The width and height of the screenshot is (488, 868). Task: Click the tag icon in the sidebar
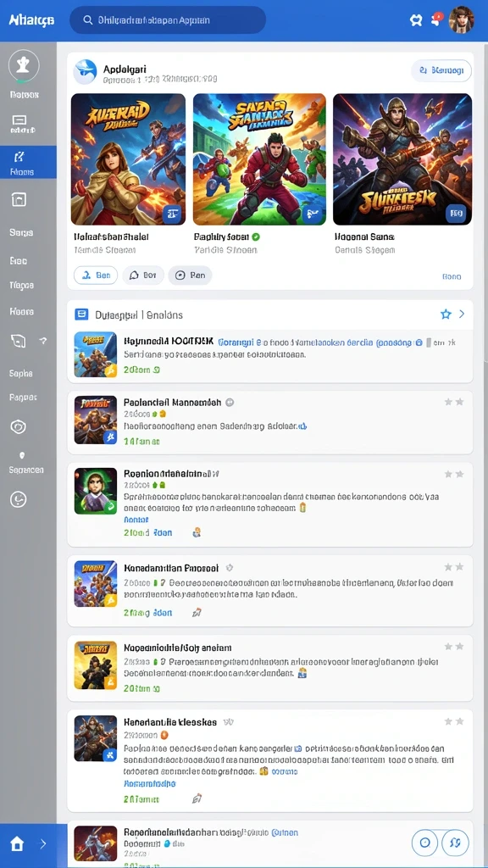(19, 341)
